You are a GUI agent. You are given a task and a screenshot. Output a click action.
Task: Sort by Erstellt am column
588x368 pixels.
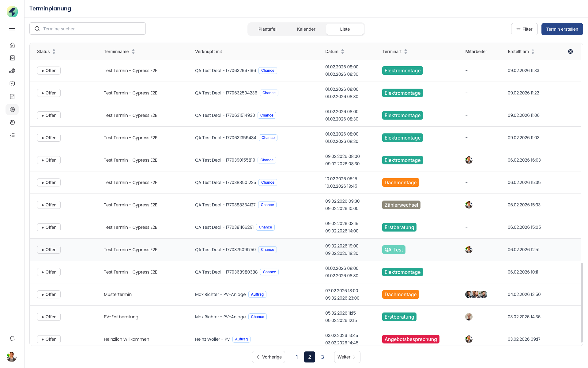[533, 52]
